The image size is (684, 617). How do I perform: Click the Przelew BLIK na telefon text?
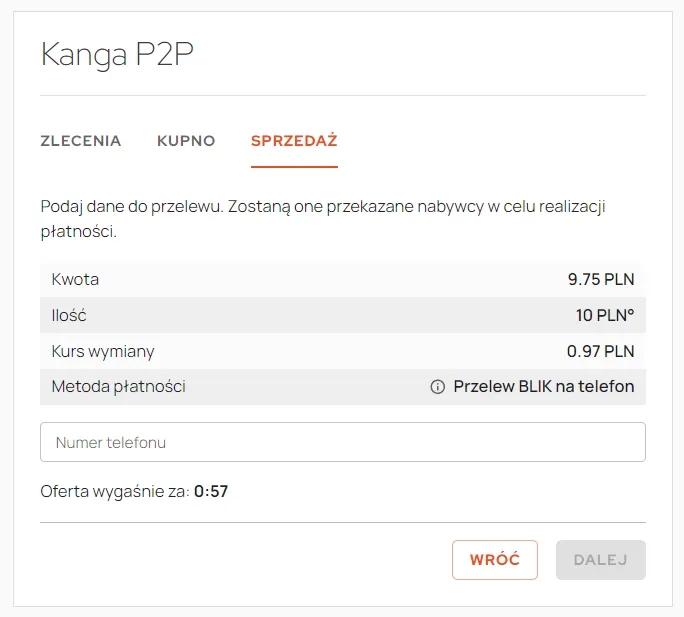click(544, 387)
